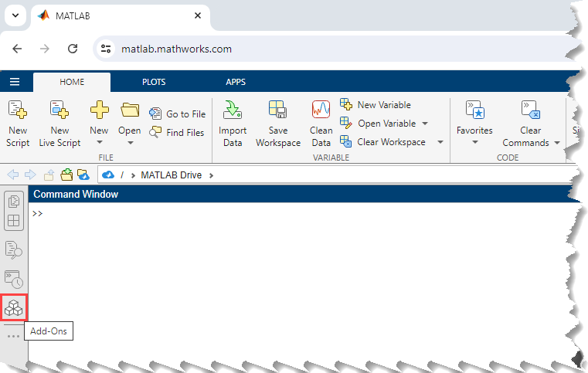Image resolution: width=588 pixels, height=373 pixels.
Task: Expand the Clear Workspace dropdown arrow
Action: point(440,142)
